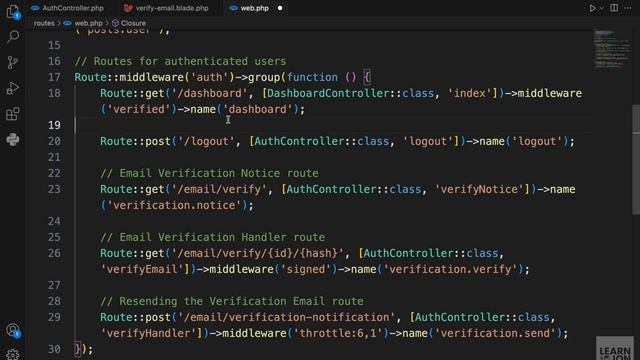The width and height of the screenshot is (640, 360).
Task: Open the Accounts menu
Action: 13,330
